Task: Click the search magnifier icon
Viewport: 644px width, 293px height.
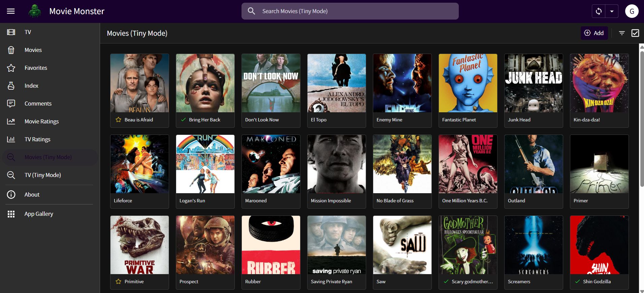Action: click(x=251, y=11)
